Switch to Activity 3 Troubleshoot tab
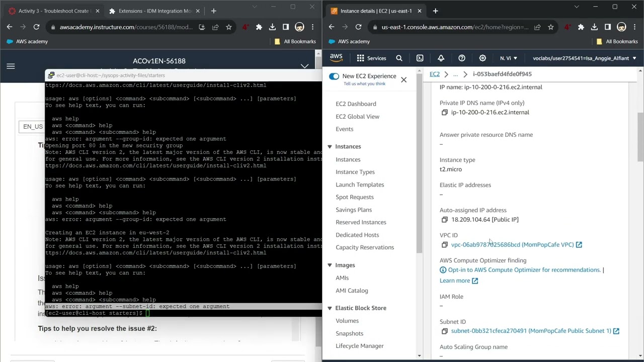644x362 pixels. tap(54, 11)
